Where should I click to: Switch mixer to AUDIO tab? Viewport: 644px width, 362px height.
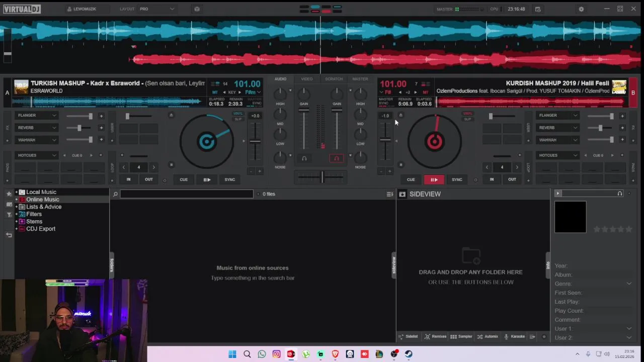point(280,79)
